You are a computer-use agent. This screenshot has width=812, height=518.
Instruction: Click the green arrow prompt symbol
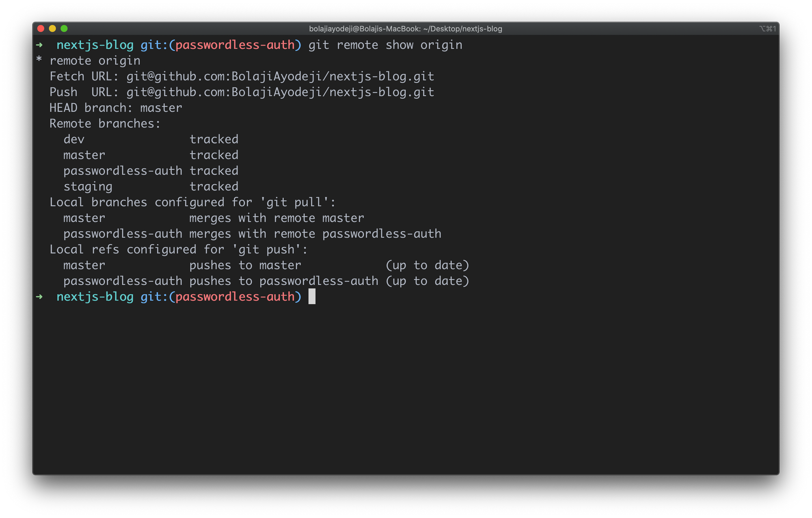point(39,45)
